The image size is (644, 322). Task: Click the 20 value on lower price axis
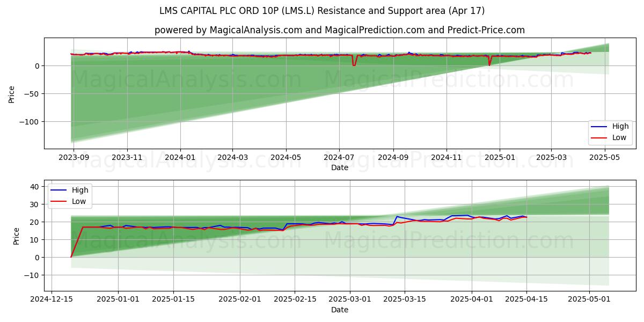click(35, 222)
